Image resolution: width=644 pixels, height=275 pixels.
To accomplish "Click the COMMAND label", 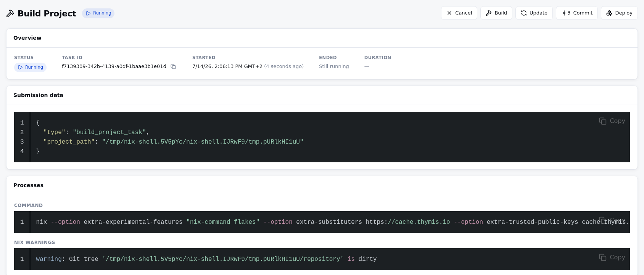I will pos(28,205).
